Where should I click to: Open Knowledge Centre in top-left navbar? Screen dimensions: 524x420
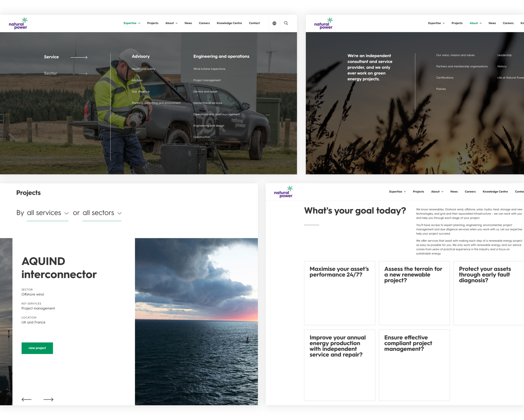point(229,23)
